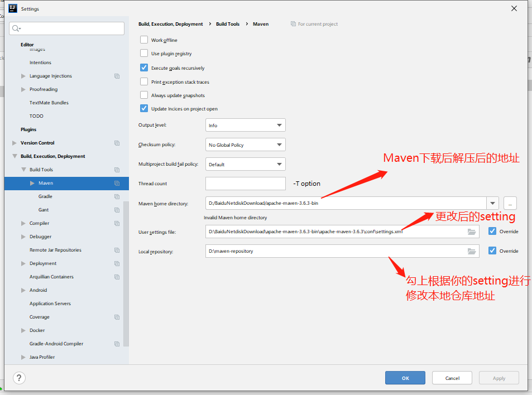Click the settings tree vertical scrollbar
Image resolution: width=532 pixels, height=395 pixels.
[x=126, y=274]
